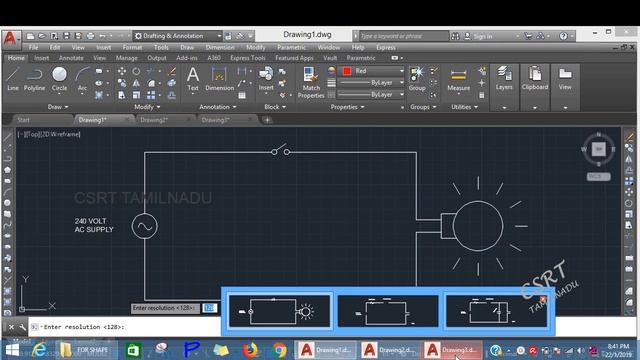This screenshot has width=640, height=360.
Task: Select the Move tool in Modify
Action: point(122,71)
